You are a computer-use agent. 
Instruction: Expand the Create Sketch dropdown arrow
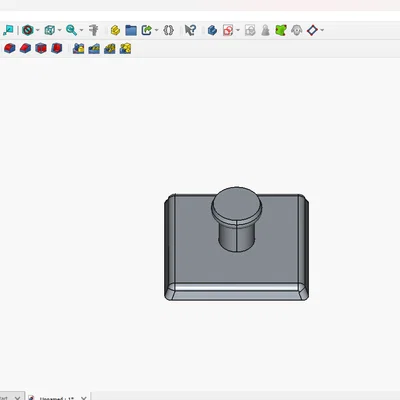(238, 30)
